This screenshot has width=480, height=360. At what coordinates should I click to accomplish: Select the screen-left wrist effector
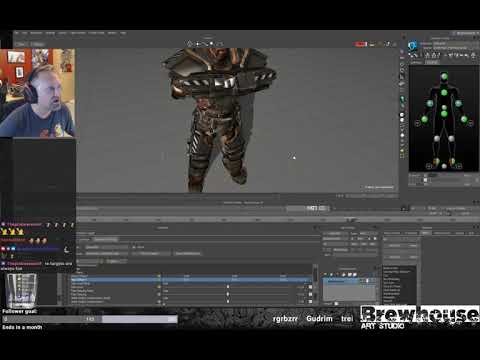pos(424,119)
